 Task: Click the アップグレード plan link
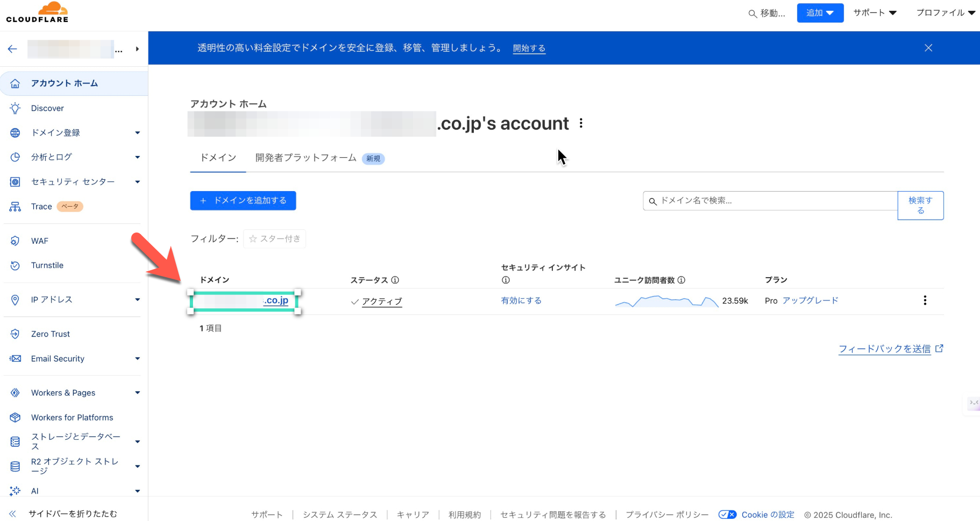(811, 301)
